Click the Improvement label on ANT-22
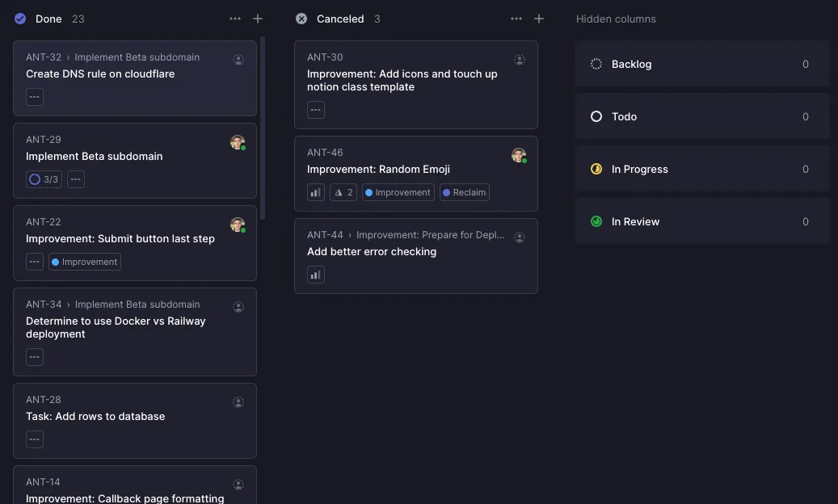The height and width of the screenshot is (504, 838). click(x=85, y=262)
